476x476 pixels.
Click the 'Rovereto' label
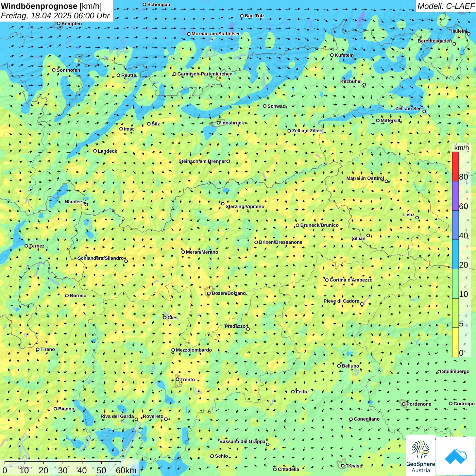[x=153, y=416]
